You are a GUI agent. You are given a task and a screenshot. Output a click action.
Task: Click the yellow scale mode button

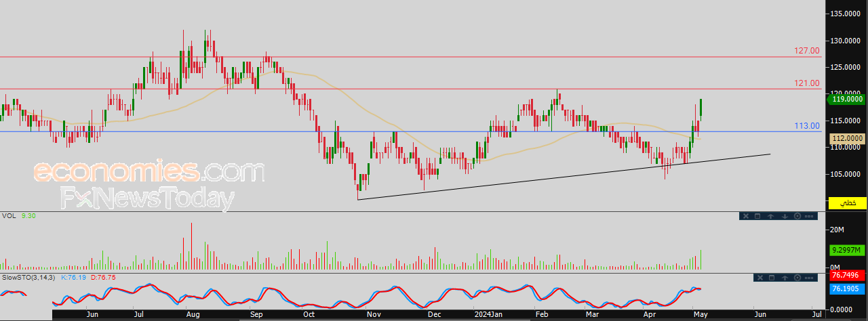[848, 203]
